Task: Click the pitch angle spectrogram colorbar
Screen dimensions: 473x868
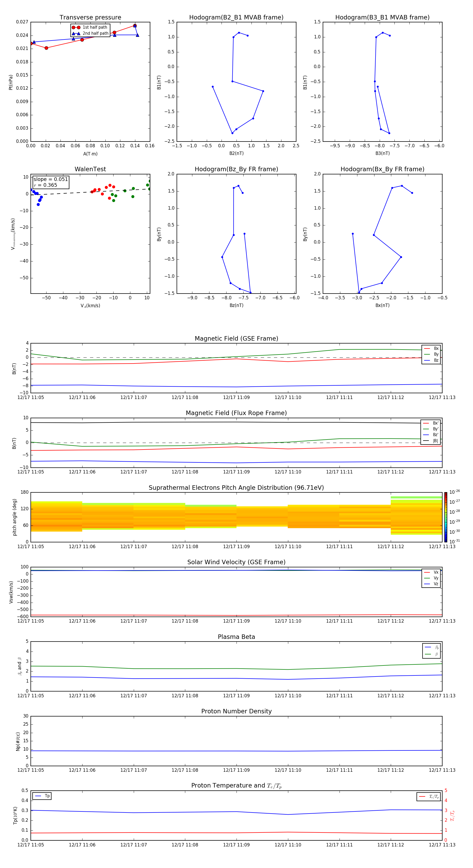Action: (446, 517)
